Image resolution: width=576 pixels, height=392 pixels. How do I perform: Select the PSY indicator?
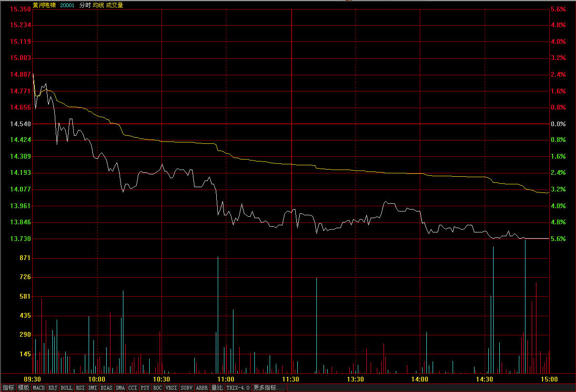[145, 388]
